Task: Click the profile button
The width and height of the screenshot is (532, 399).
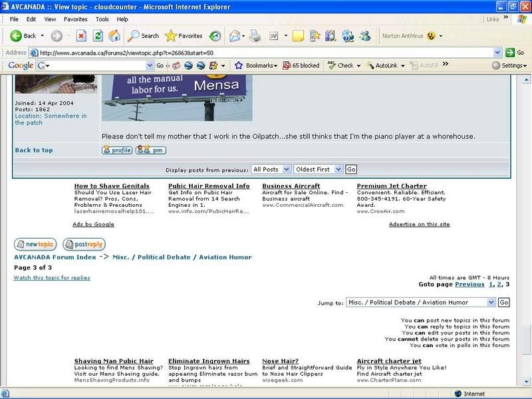Action: 117,150
